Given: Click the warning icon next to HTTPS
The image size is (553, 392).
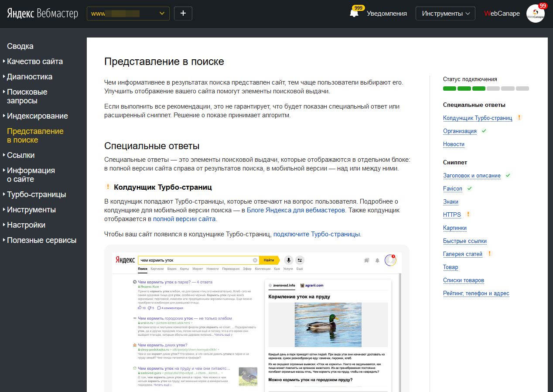Looking at the screenshot, I should [468, 214].
